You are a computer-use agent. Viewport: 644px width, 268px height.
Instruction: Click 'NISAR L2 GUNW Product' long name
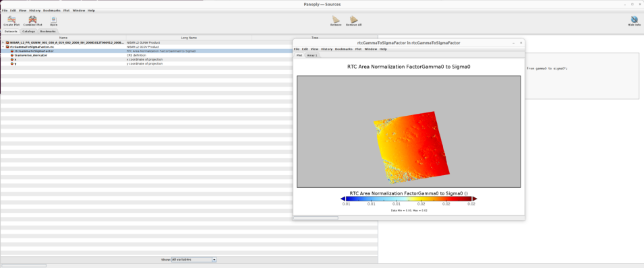click(144, 42)
